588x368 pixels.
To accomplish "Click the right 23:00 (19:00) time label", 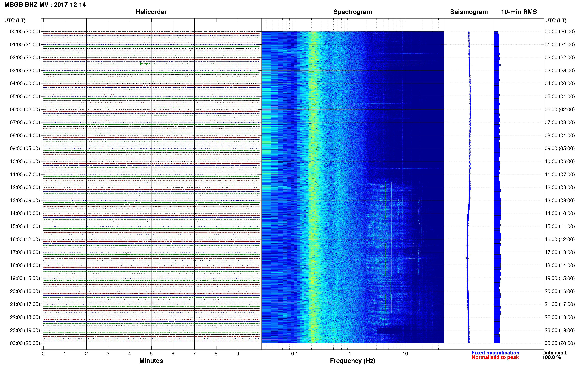I will [560, 330].
